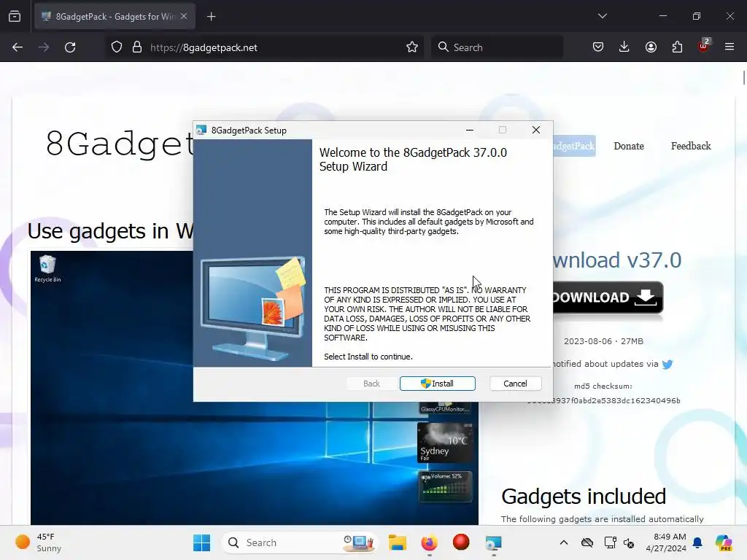The image size is (747, 560).
Task: Show site security padlock info
Action: click(137, 47)
